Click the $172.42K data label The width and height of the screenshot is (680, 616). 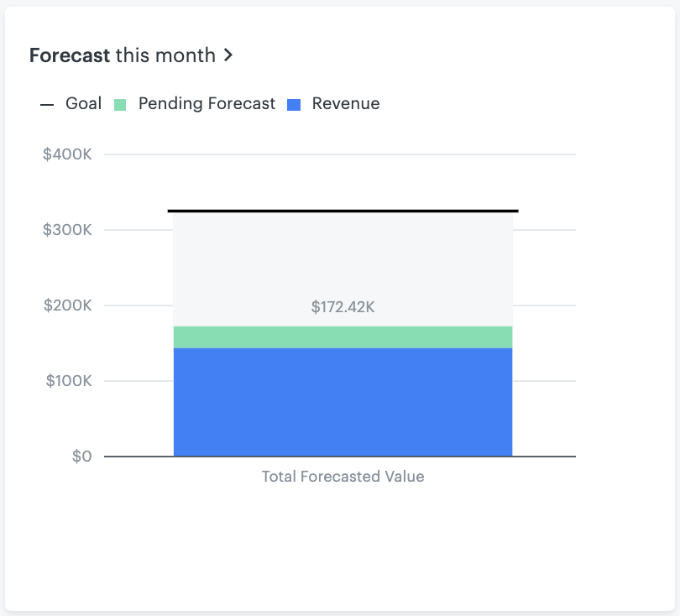tap(343, 307)
